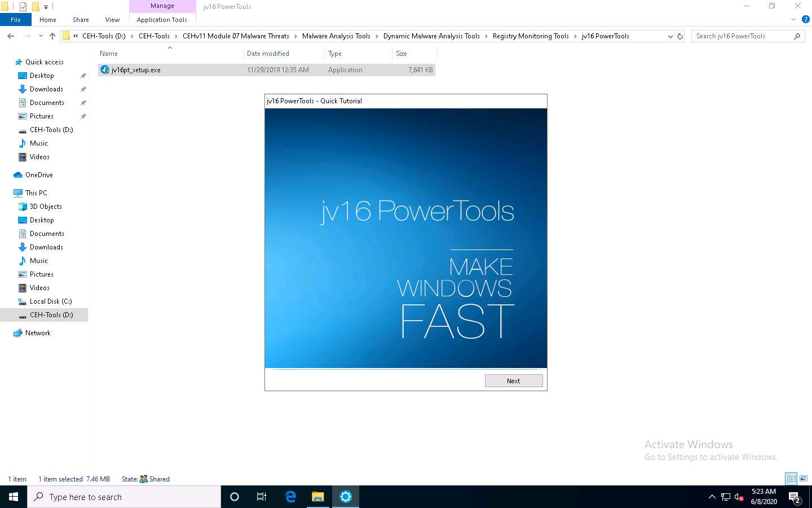Open Pictures under This PC
This screenshot has height=508, width=812.
(x=42, y=274)
